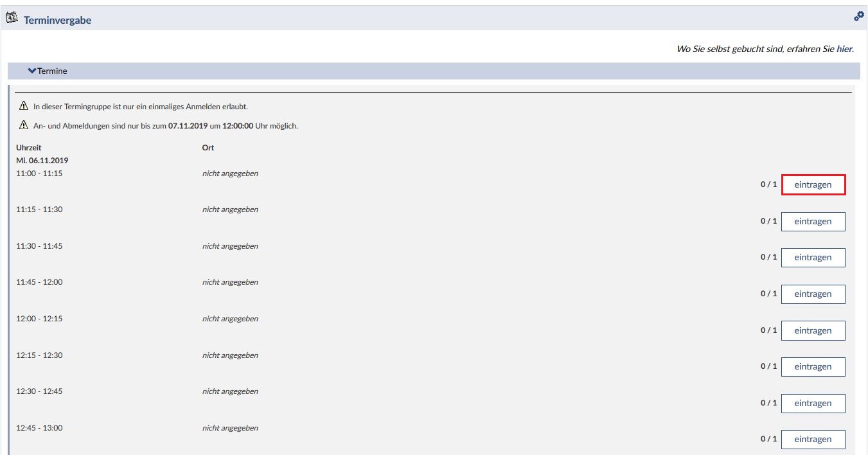The width and height of the screenshot is (868, 455).
Task: Open the settings gears icon
Action: (858, 17)
